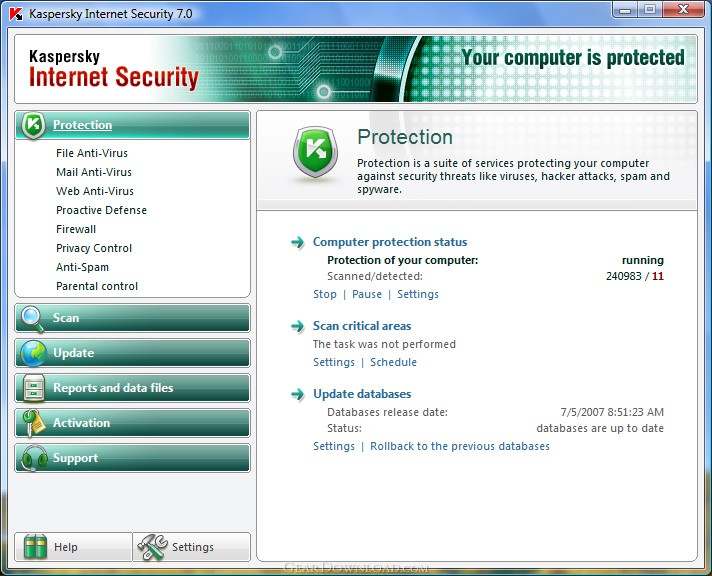Open the Support section

132,458
